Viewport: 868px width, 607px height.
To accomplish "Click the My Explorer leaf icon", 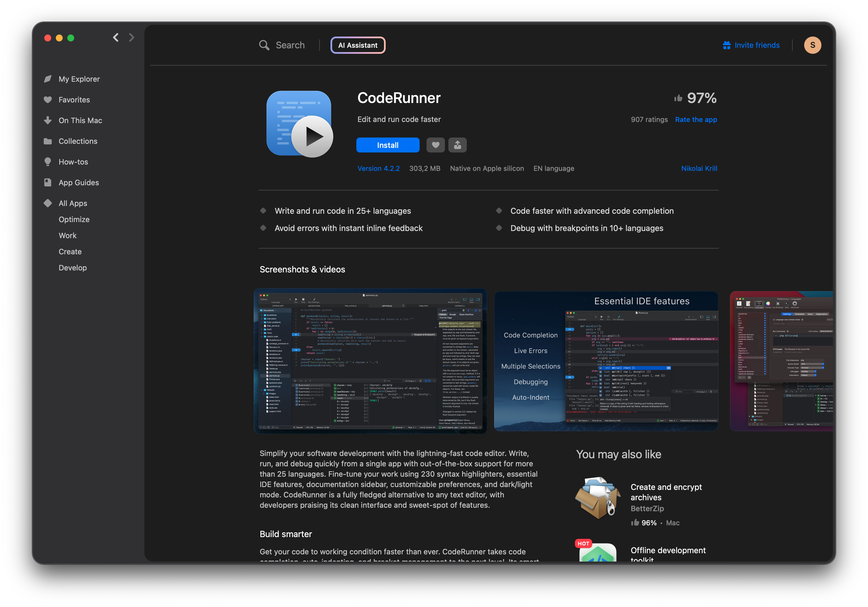I will (48, 79).
